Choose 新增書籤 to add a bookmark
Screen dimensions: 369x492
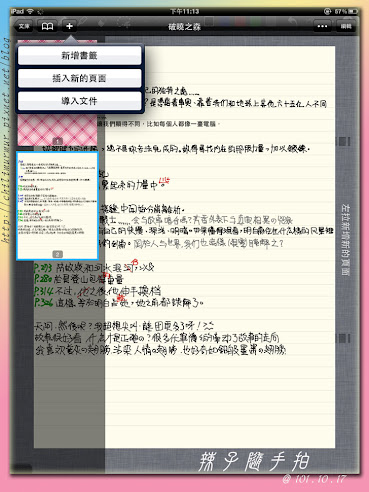click(80, 55)
